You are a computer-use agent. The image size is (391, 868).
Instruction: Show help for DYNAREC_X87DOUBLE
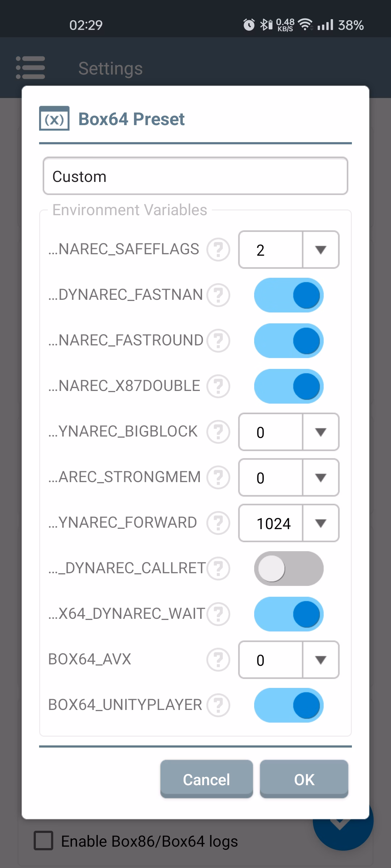218,386
